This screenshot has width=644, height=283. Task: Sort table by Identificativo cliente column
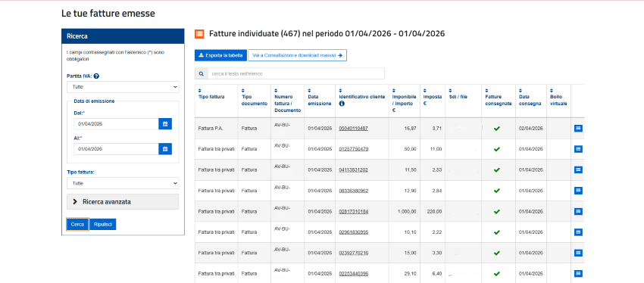click(x=340, y=90)
